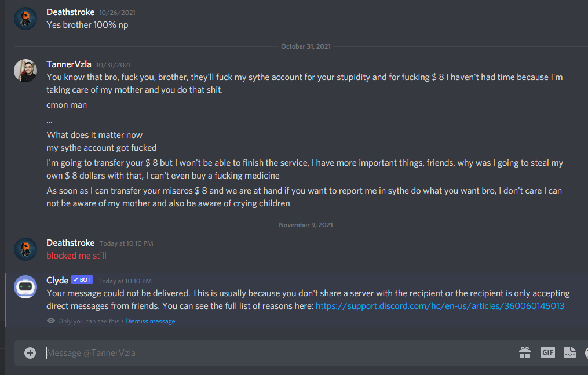Screen dimensions: 588x375
Task: Click the 'Yes brother 100% np' message
Action: pos(87,25)
